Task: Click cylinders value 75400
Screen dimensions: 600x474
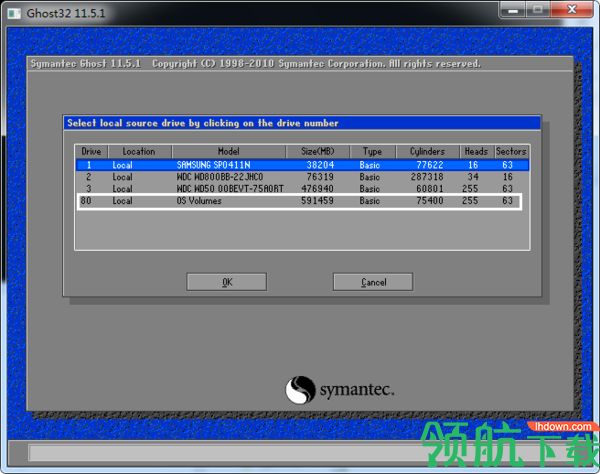Action: tap(430, 200)
